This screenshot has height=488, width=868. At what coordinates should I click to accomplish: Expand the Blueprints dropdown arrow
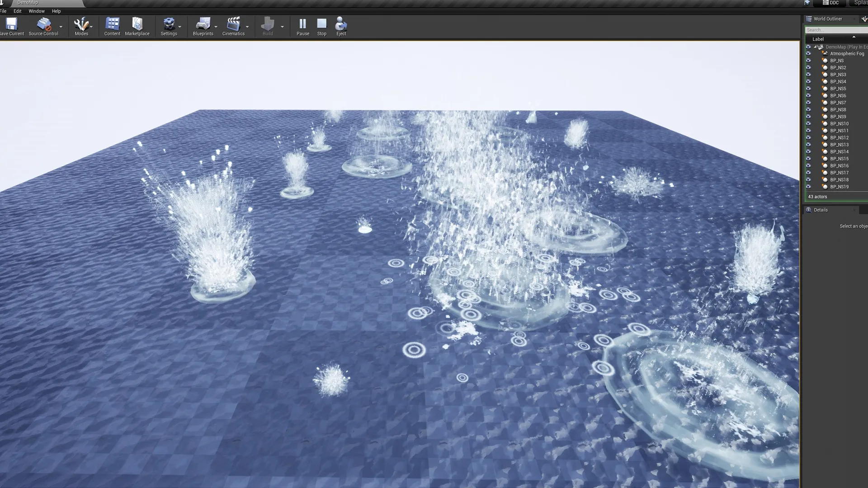(x=216, y=27)
